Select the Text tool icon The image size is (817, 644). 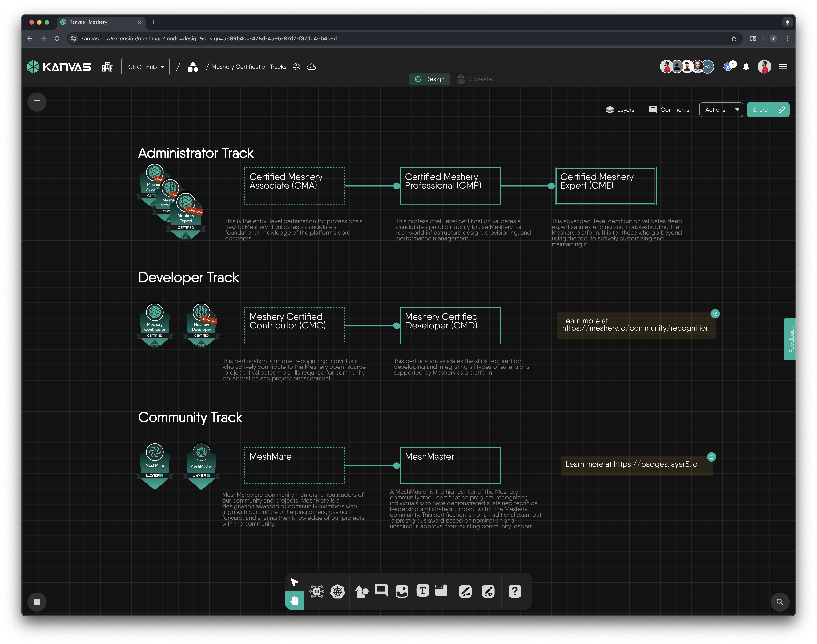[422, 590]
